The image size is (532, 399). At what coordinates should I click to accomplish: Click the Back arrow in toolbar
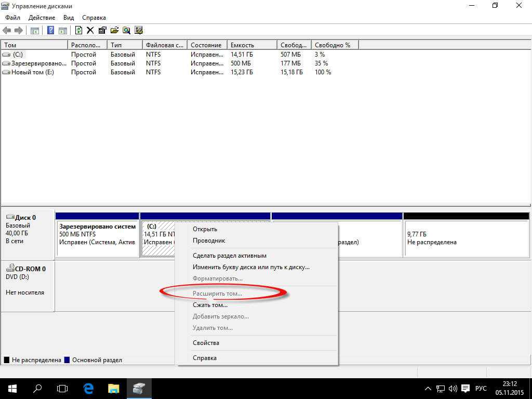tap(7, 31)
